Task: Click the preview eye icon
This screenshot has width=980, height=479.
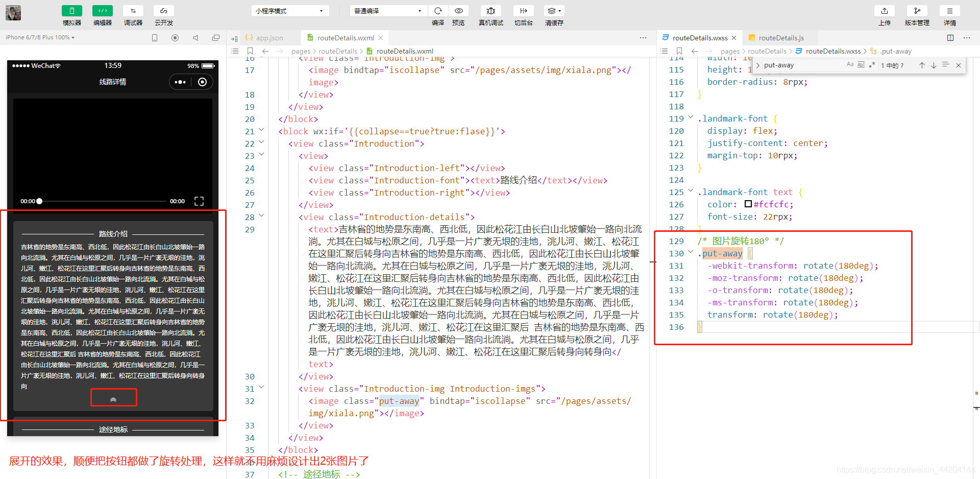Action: pyautogui.click(x=459, y=11)
